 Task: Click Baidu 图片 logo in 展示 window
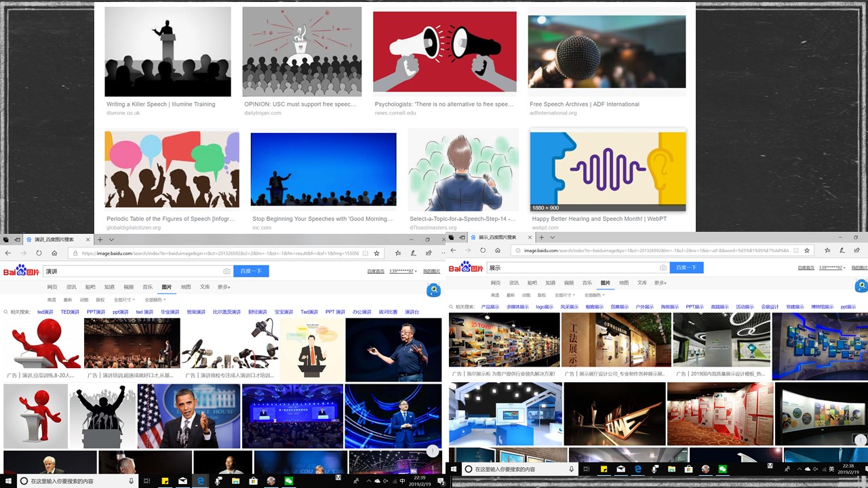(x=466, y=267)
